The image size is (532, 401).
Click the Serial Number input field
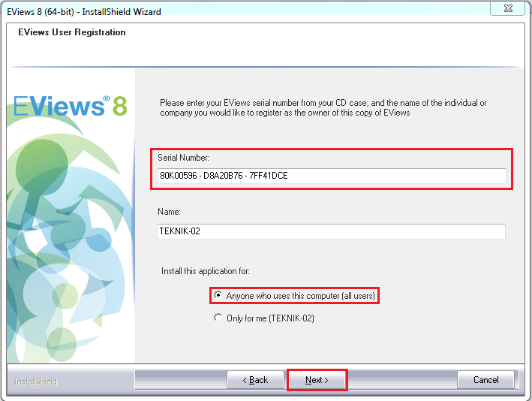pyautogui.click(x=332, y=176)
